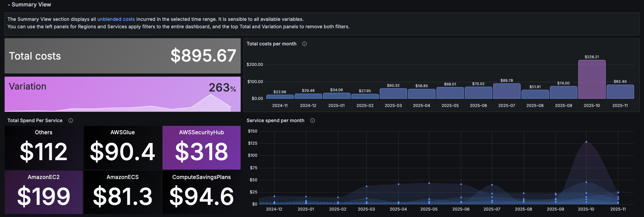The width and height of the screenshot is (644, 217).
Task: Click the Total costs panel
Action: tap(122, 56)
